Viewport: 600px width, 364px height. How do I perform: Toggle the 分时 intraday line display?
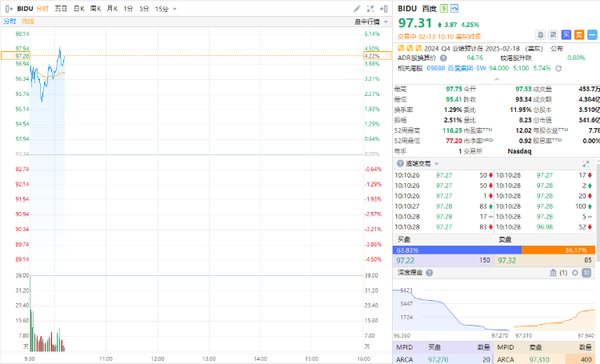(10, 21)
